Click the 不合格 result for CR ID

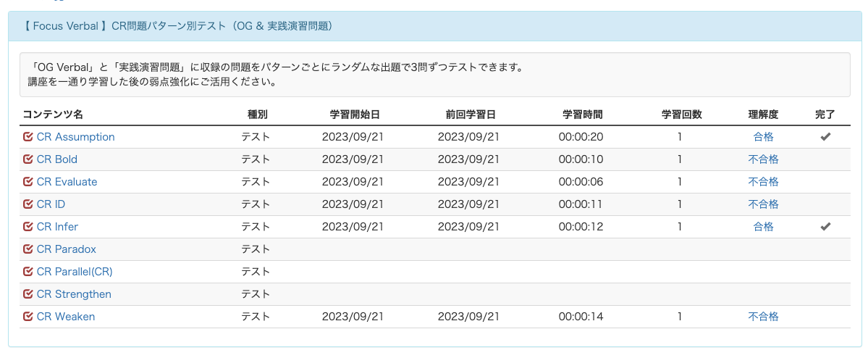763,204
